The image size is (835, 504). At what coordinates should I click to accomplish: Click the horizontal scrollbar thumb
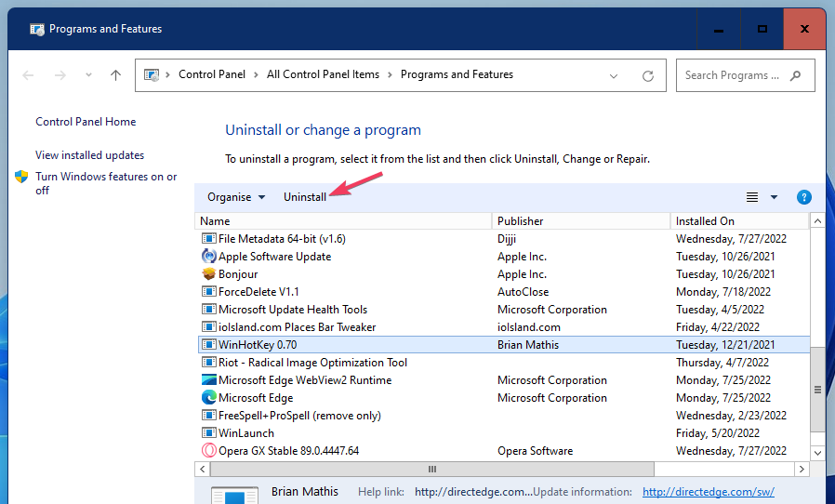431,470
